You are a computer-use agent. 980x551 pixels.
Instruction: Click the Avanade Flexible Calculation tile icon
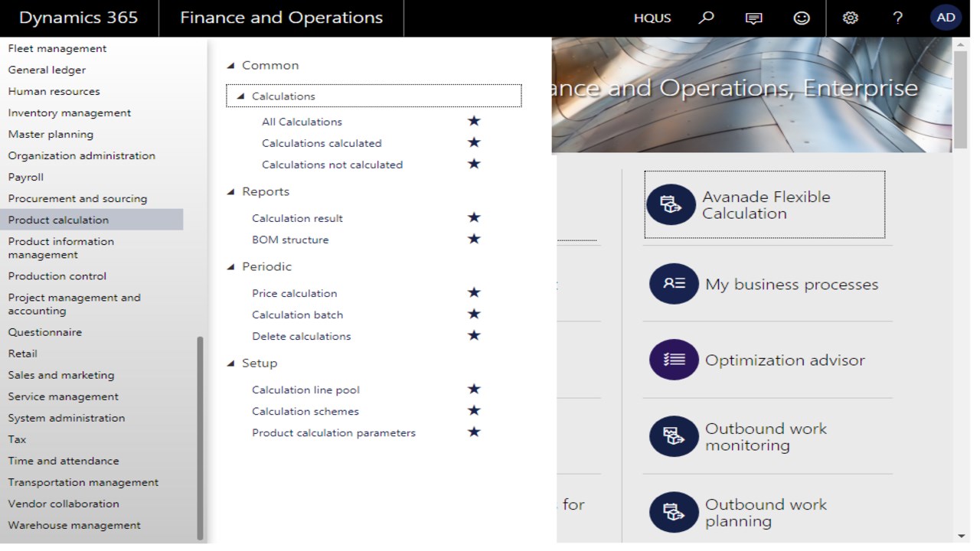click(x=671, y=205)
